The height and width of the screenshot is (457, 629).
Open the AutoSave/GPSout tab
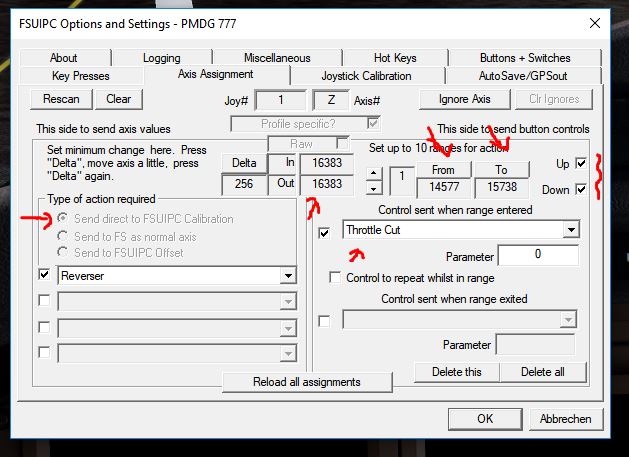point(523,75)
